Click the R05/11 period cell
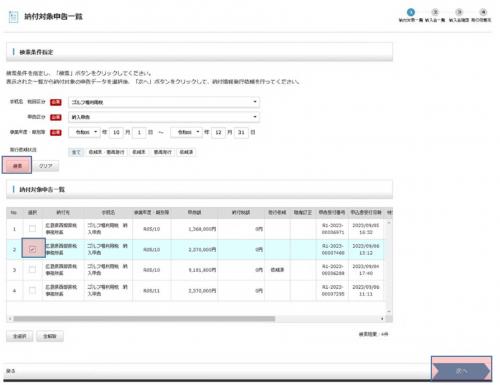Screen dimensions: 500x385 pos(152,291)
